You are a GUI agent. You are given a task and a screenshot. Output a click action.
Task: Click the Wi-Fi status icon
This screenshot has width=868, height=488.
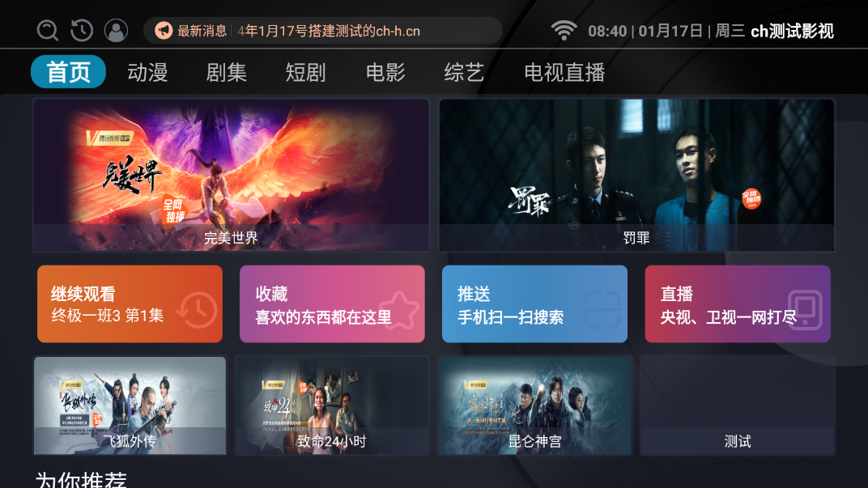click(x=564, y=31)
